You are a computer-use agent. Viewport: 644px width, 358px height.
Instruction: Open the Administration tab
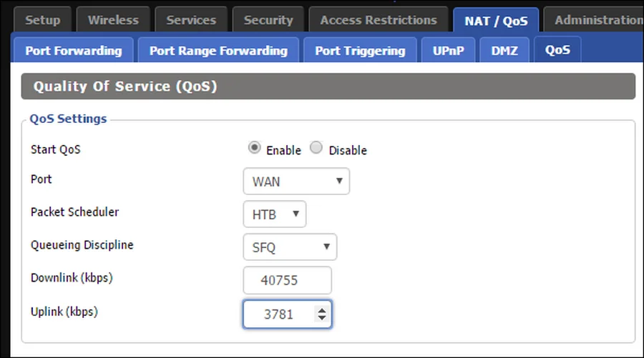598,20
